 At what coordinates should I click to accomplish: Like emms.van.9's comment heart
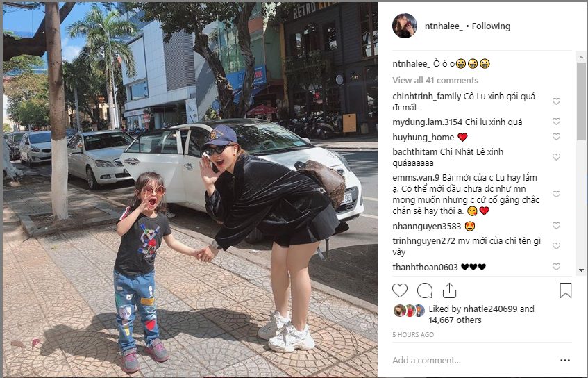557,194
